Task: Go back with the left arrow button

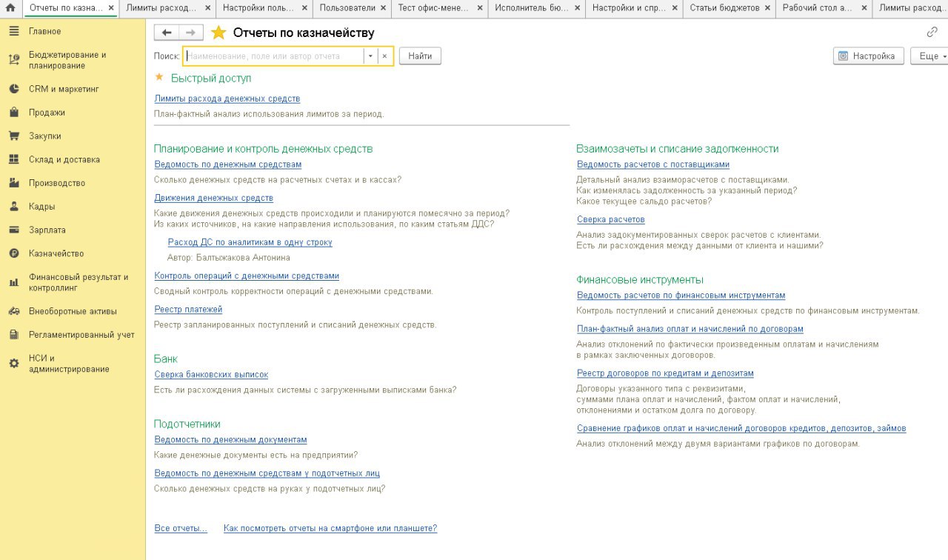Action: pos(166,33)
